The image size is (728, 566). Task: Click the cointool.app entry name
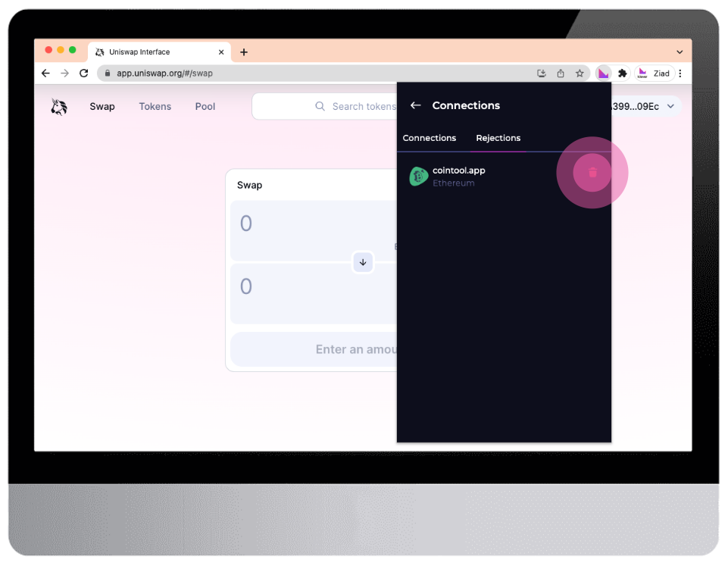tap(459, 170)
